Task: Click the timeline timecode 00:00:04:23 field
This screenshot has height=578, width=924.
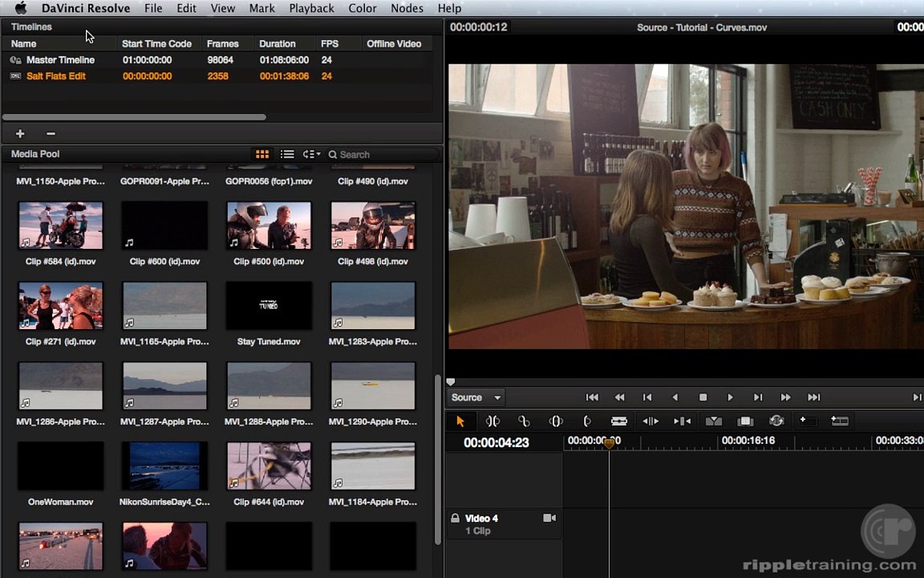Action: pyautogui.click(x=496, y=443)
